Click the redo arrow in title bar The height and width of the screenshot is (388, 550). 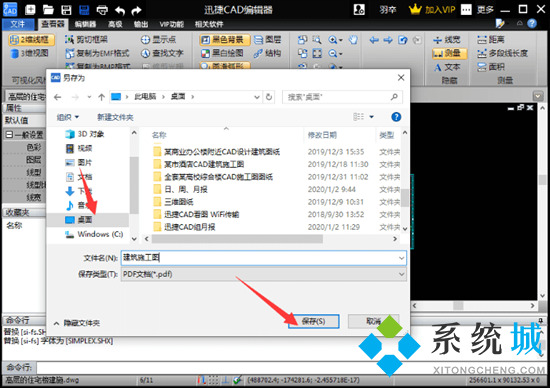[136, 11]
